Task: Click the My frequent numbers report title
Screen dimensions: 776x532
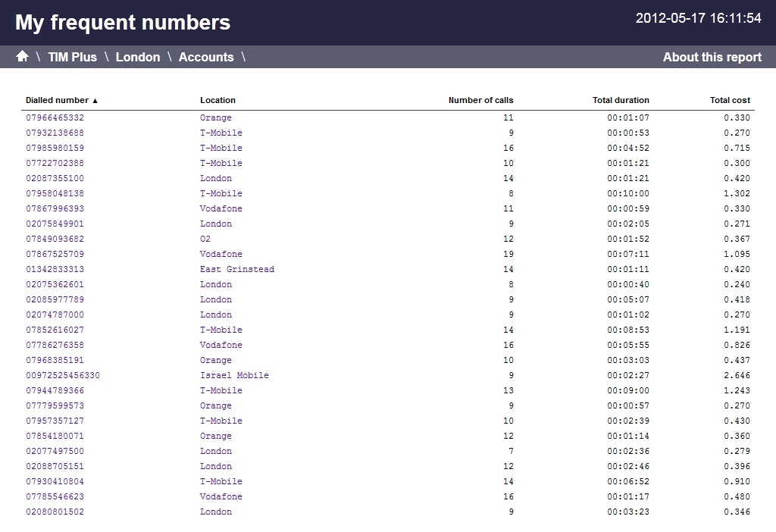Action: coord(123,22)
